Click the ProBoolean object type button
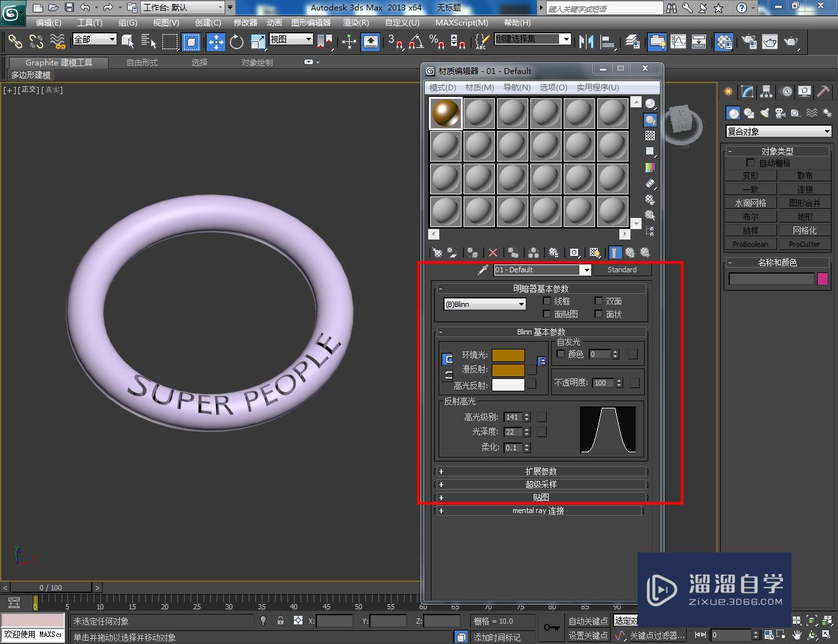This screenshot has height=644, width=838. coord(750,244)
